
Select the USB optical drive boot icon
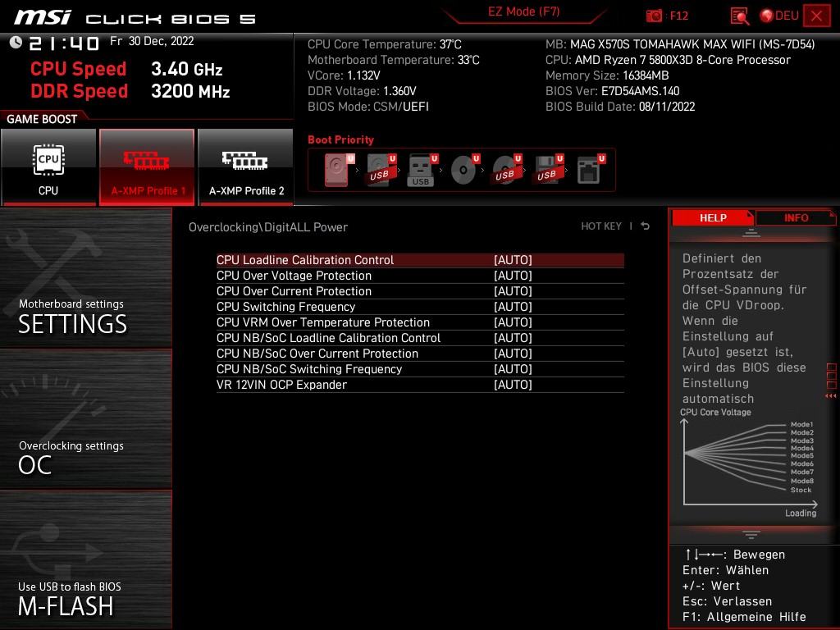coord(505,170)
